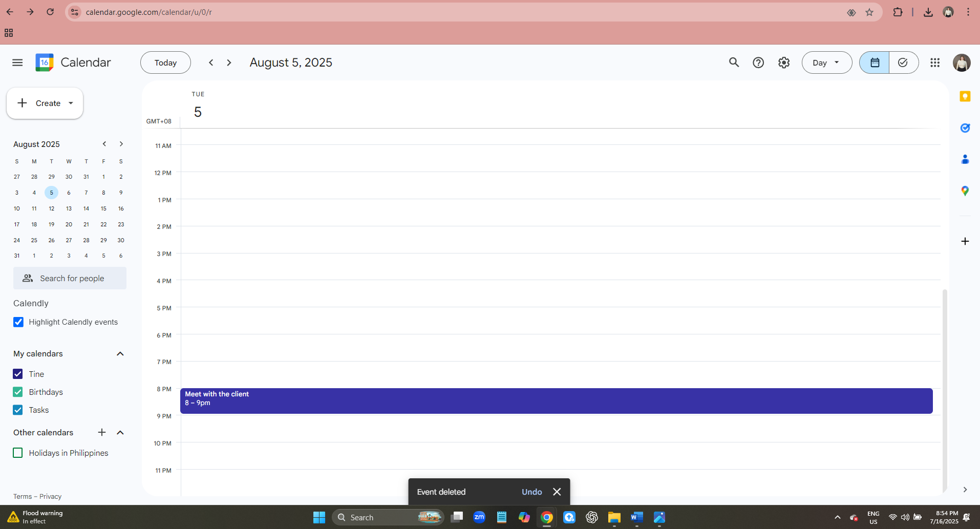
Task: Open Google Keep side panel
Action: point(965,96)
